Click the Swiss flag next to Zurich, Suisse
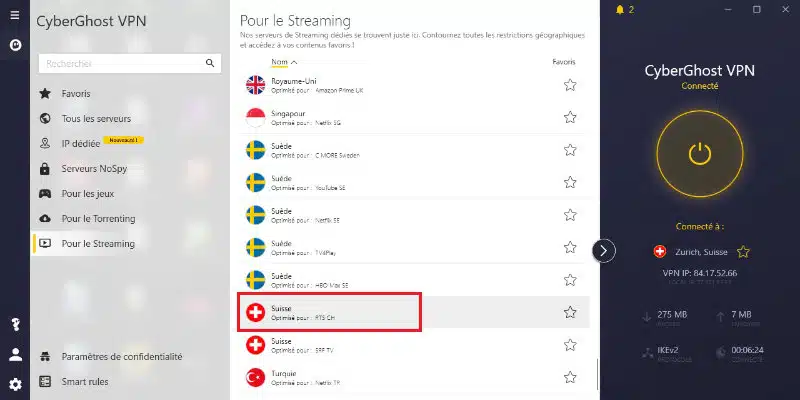 pyautogui.click(x=660, y=252)
